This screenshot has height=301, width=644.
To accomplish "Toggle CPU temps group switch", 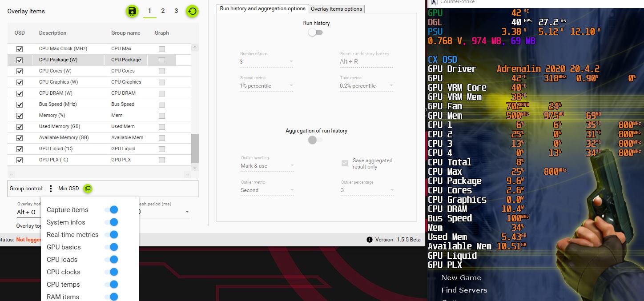I will 111,284.
